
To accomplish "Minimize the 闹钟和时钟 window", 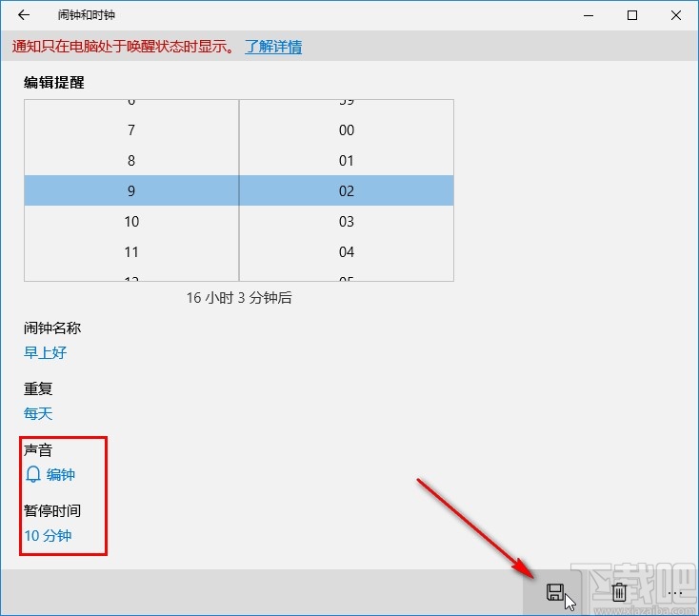I will tap(589, 15).
